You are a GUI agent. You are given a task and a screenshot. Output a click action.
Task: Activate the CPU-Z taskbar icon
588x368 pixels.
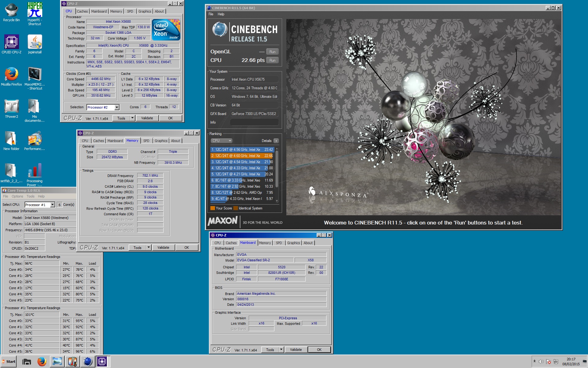(102, 362)
